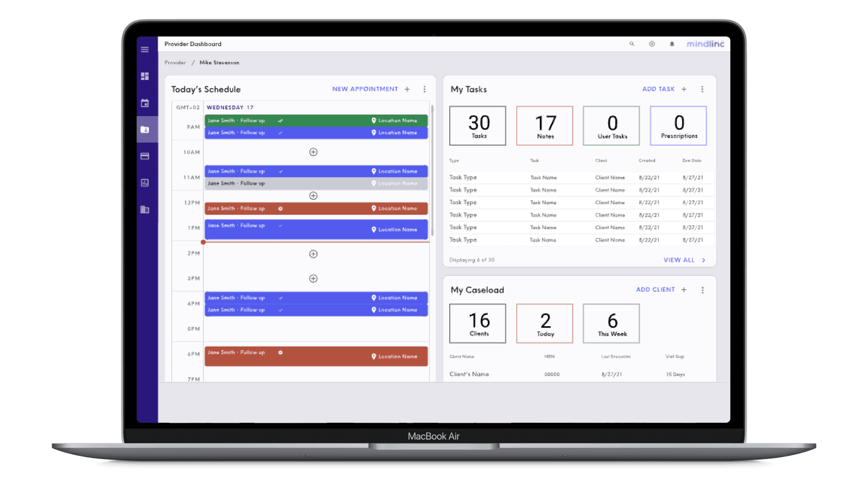The image size is (868, 488).
Task: Open the billing card icon in sidebar
Action: tap(145, 156)
